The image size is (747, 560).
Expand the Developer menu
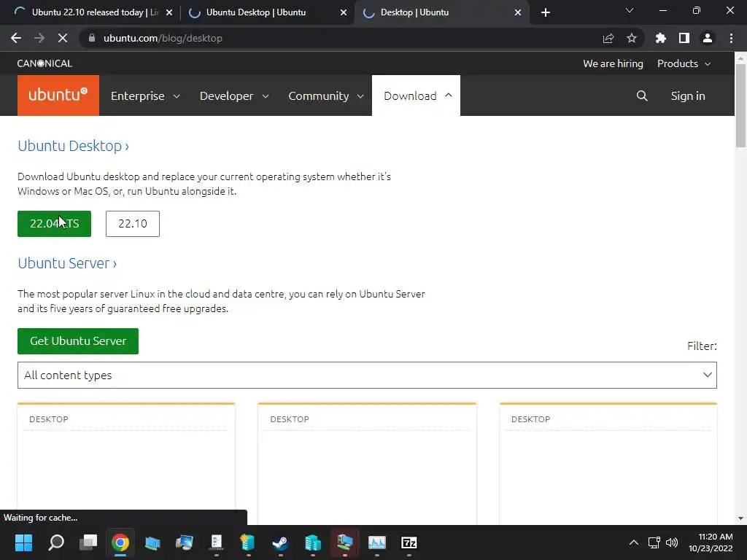point(234,96)
